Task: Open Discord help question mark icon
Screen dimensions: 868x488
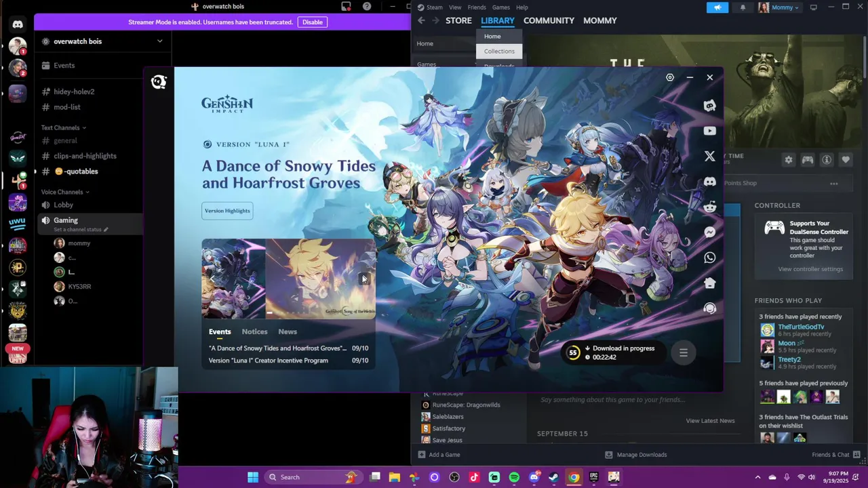Action: pos(367,7)
